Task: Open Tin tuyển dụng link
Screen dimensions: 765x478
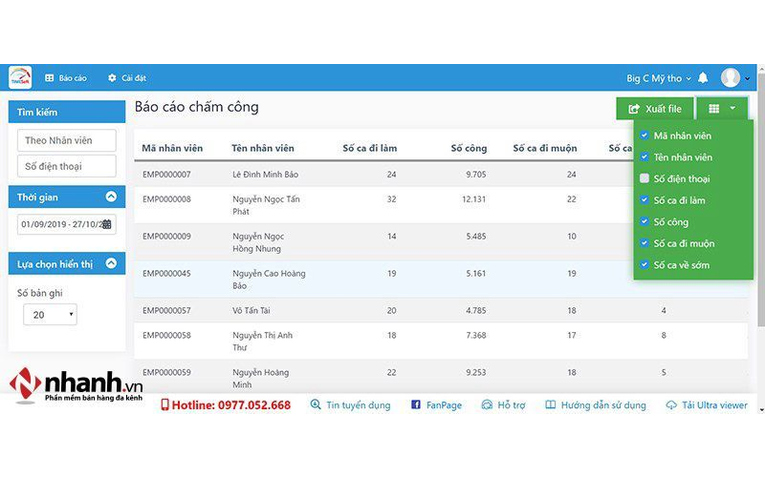Action: click(358, 405)
